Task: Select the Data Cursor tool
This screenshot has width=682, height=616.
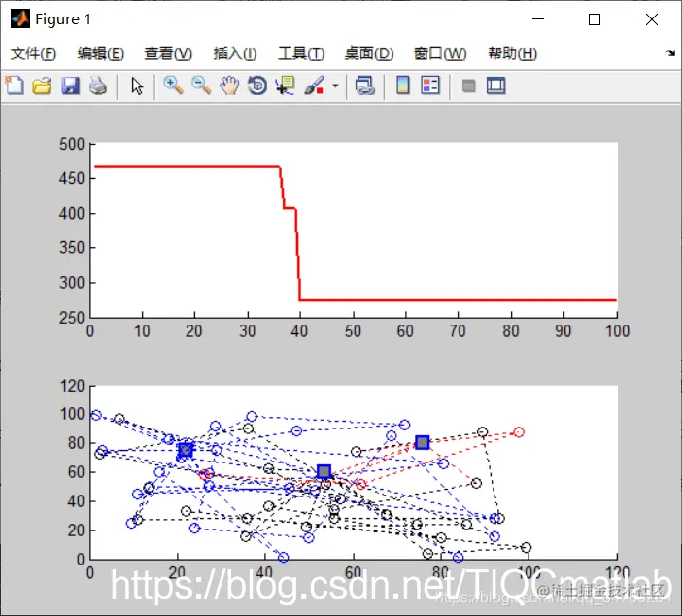Action: click(286, 86)
